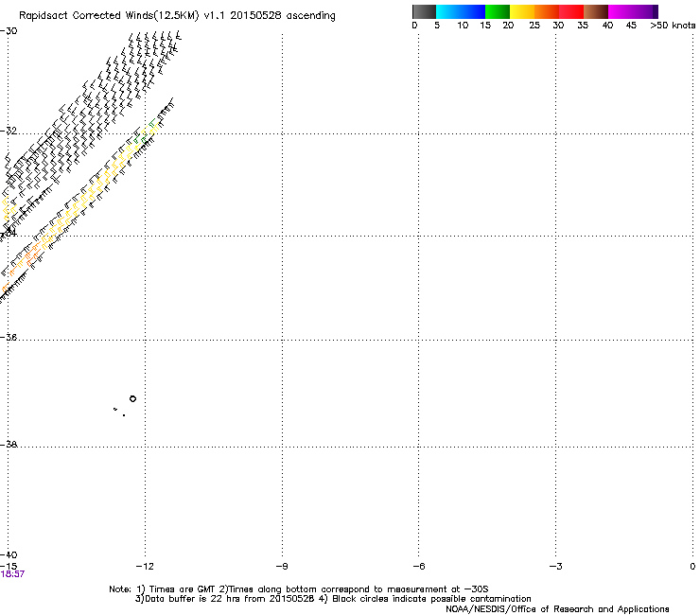700x615 pixels.
Task: Click the '-6' longitude axis label
Action: tap(418, 567)
